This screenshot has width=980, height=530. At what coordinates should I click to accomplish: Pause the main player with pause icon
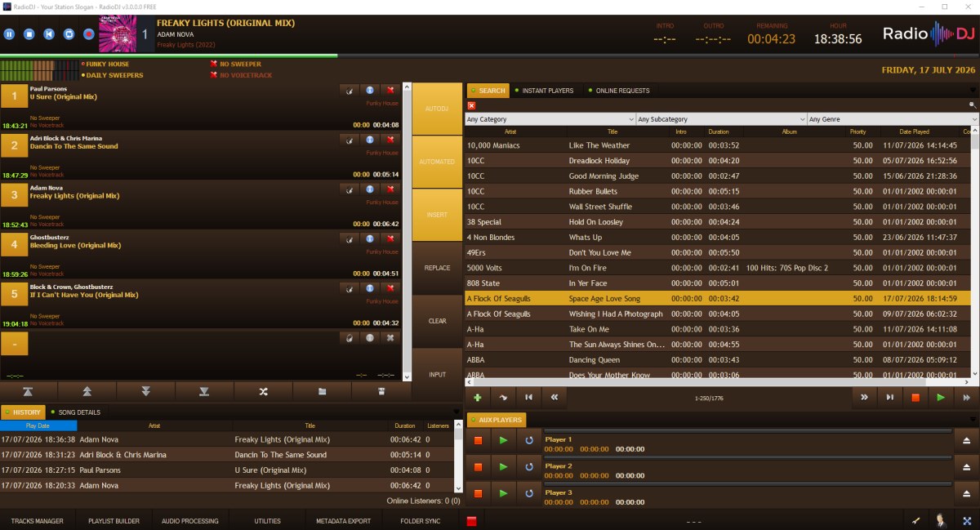click(9, 34)
